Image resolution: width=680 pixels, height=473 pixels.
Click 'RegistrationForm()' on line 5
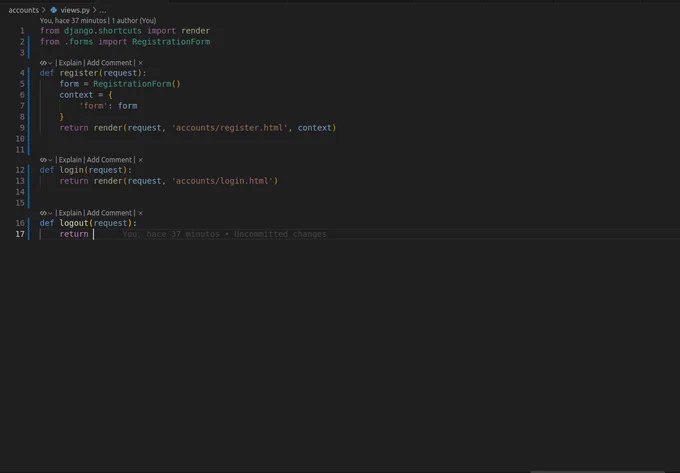tap(137, 84)
